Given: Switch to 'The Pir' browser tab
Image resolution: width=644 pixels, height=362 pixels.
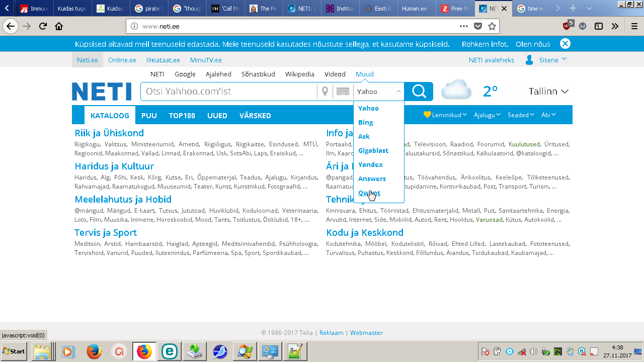Looking at the screenshot, I should click(x=264, y=9).
